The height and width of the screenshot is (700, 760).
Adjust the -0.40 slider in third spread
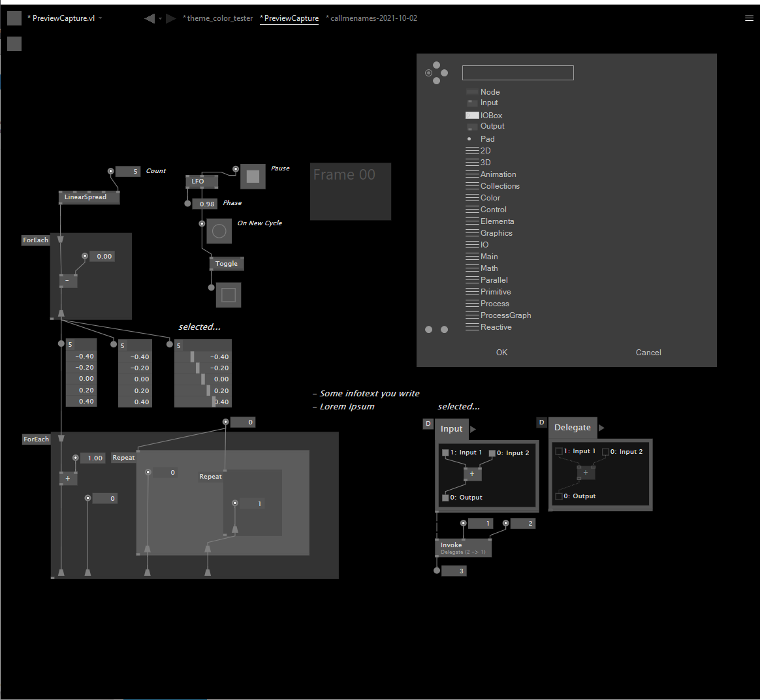[203, 357]
